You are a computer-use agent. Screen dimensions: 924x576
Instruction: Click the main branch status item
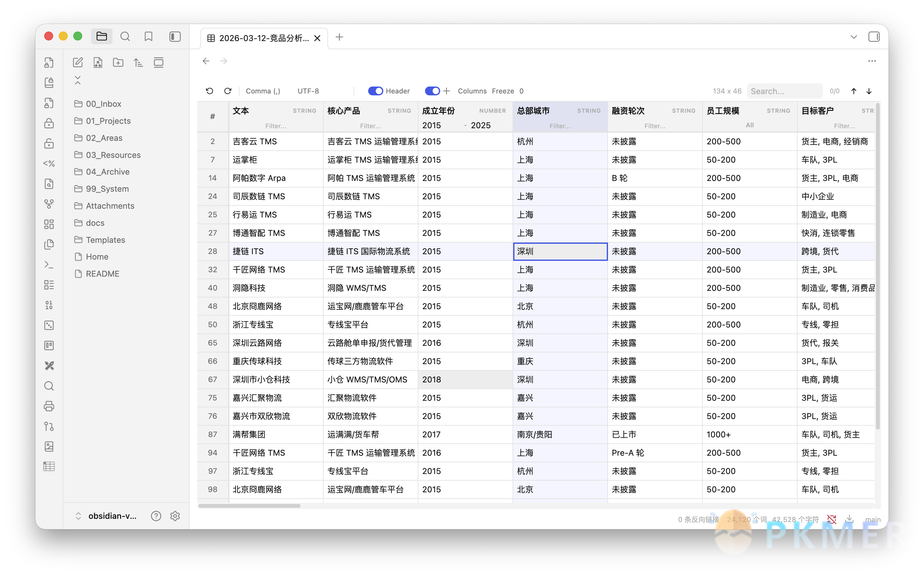coord(872,519)
